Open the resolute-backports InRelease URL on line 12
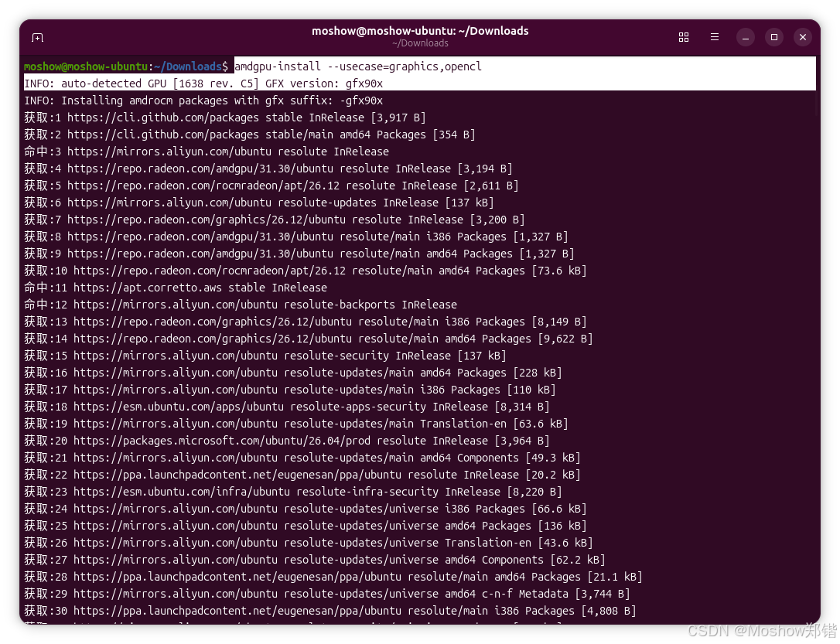The width and height of the screenshot is (840, 644). pyautogui.click(x=176, y=305)
